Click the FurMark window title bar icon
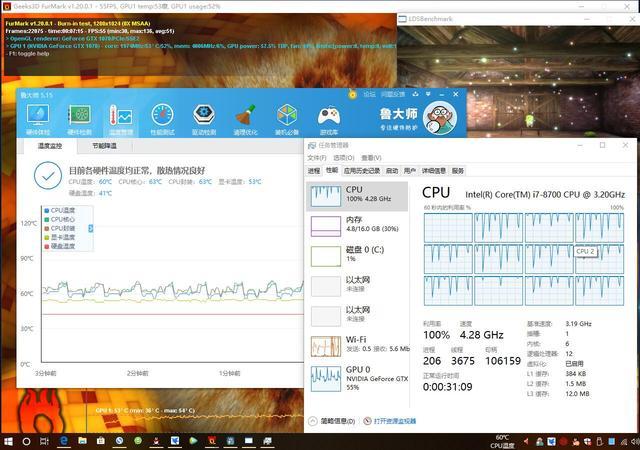Screen dimensions: 640x450 pyautogui.click(x=7, y=6)
